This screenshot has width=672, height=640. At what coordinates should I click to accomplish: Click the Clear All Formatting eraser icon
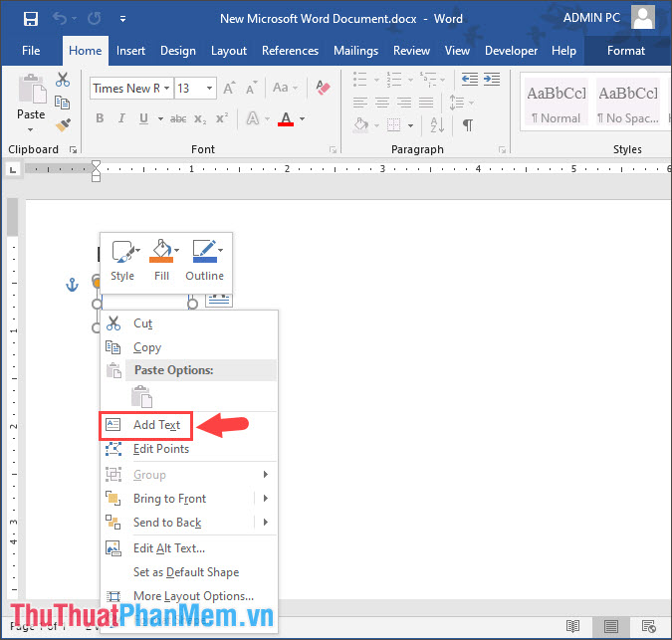pyautogui.click(x=323, y=88)
